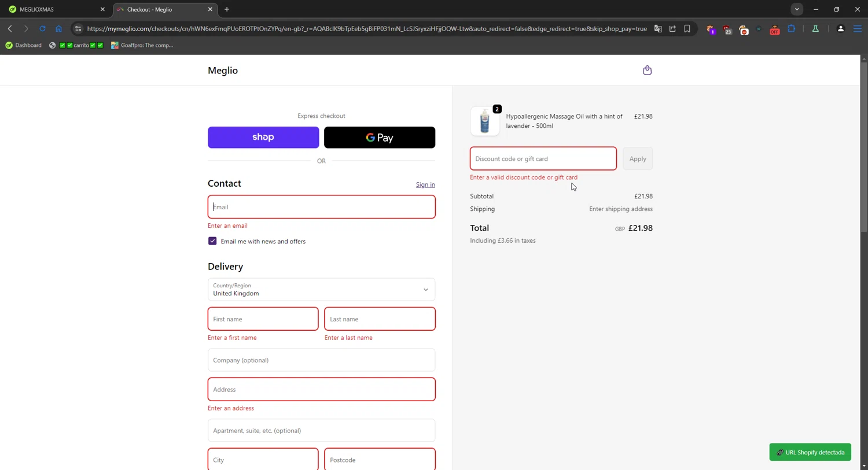This screenshot has width=868, height=470.
Task: Focus the Last name field
Action: tap(380, 319)
